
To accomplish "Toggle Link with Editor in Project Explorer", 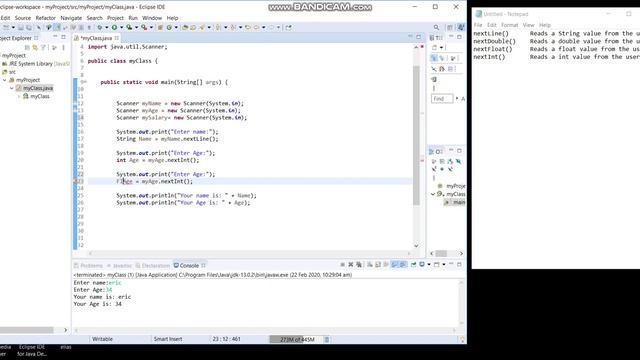I will click(x=35, y=48).
